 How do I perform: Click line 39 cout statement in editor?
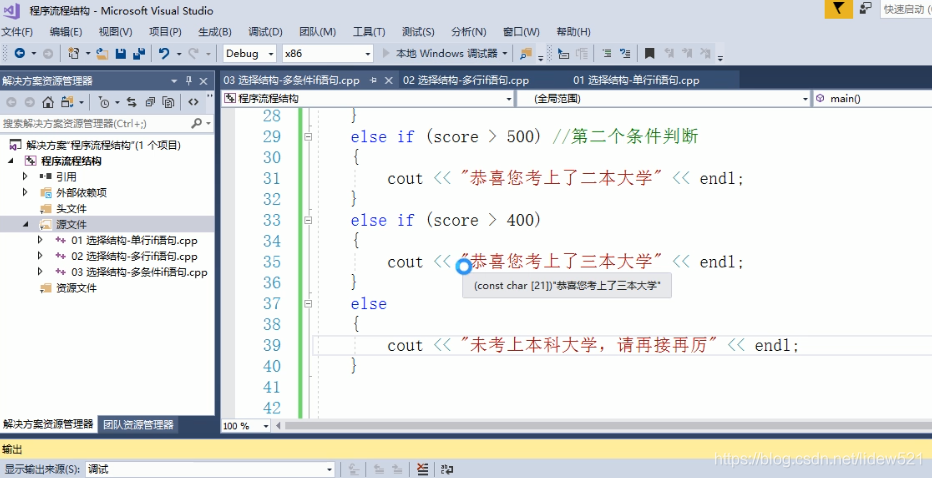point(593,345)
